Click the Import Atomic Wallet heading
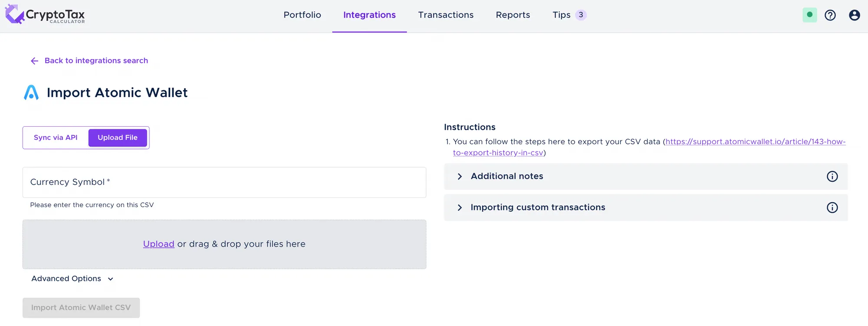Image resolution: width=868 pixels, height=326 pixels. pyautogui.click(x=117, y=92)
